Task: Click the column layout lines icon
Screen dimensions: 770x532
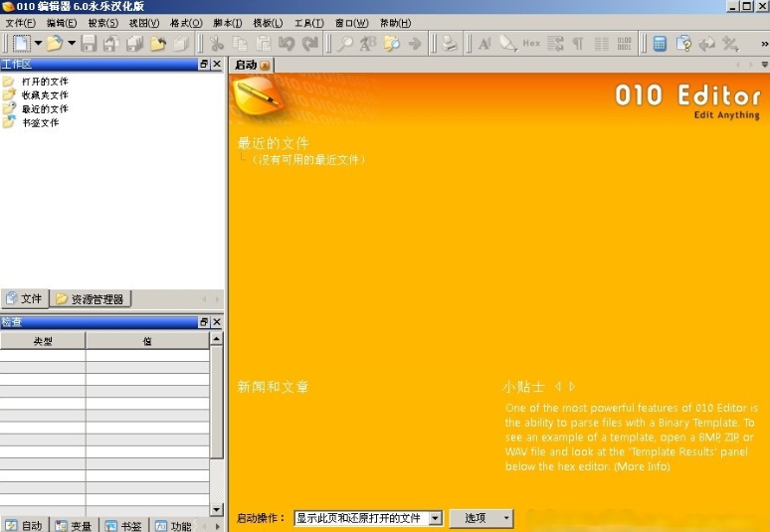Action: [x=602, y=43]
